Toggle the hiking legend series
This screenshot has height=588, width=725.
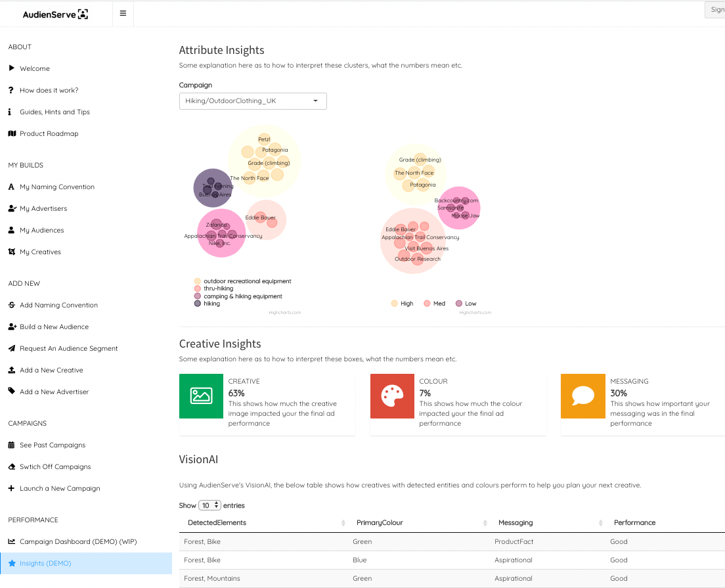pos(207,304)
